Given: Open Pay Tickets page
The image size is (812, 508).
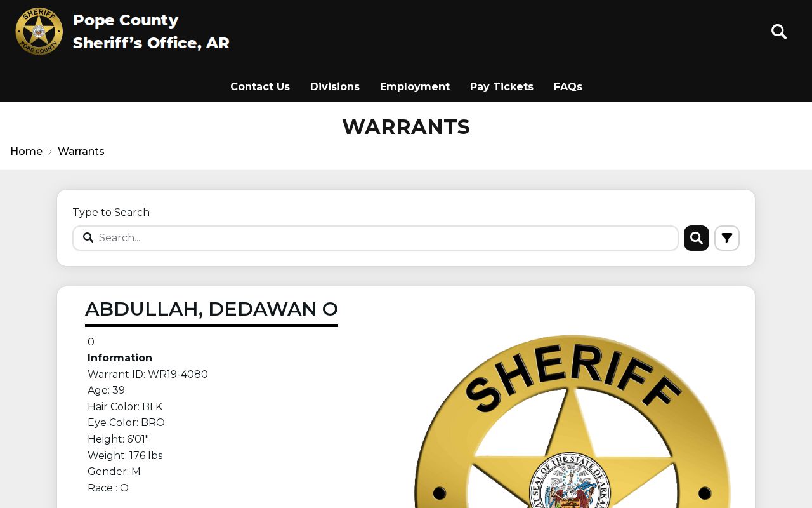Looking at the screenshot, I should 502,86.
